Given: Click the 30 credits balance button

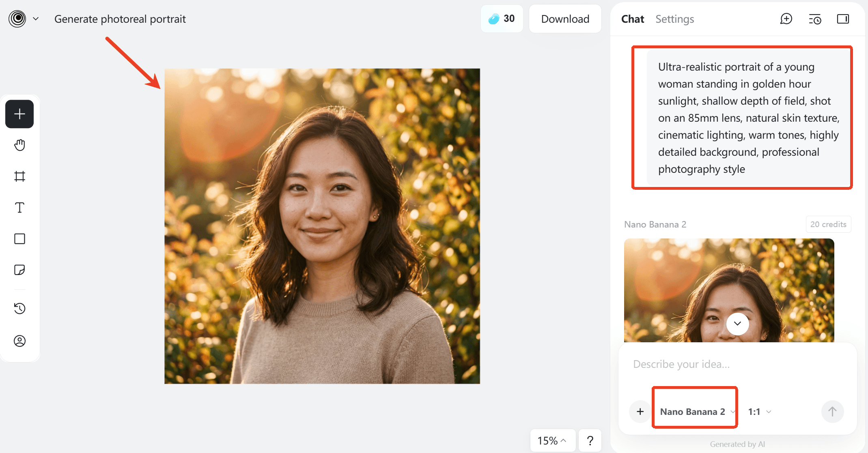Looking at the screenshot, I should click(502, 19).
